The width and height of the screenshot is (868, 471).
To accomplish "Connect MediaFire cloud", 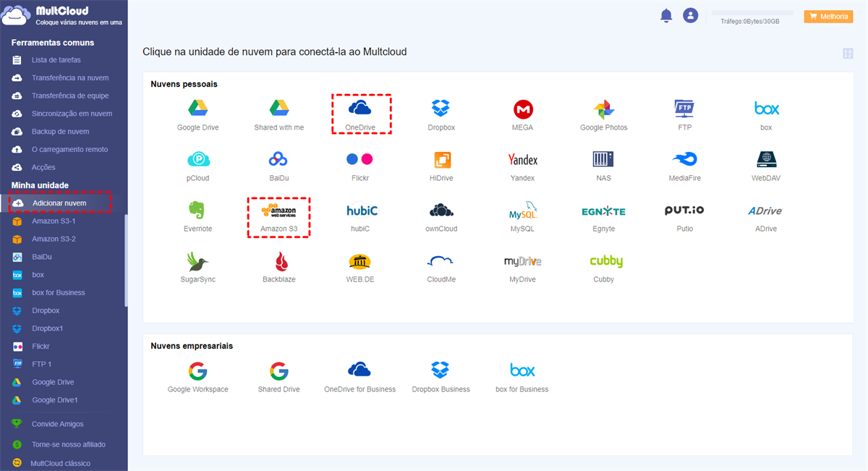I will pos(685,166).
